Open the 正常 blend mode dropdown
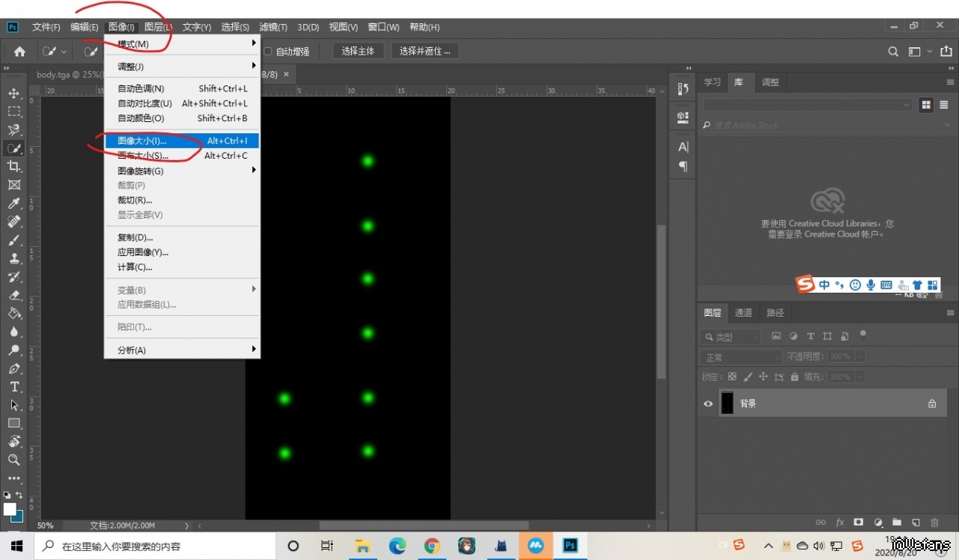Image resolution: width=959 pixels, height=560 pixels. [740, 357]
